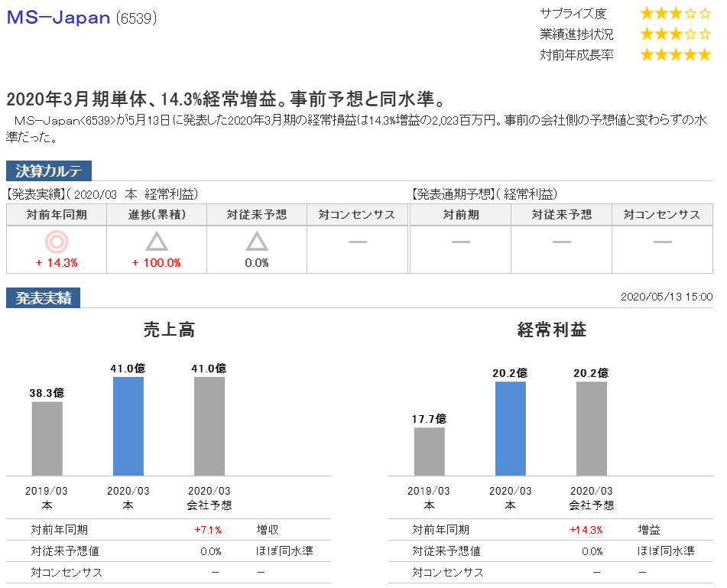Click the 増益 label
This screenshot has width=727, height=588.
[x=649, y=530]
